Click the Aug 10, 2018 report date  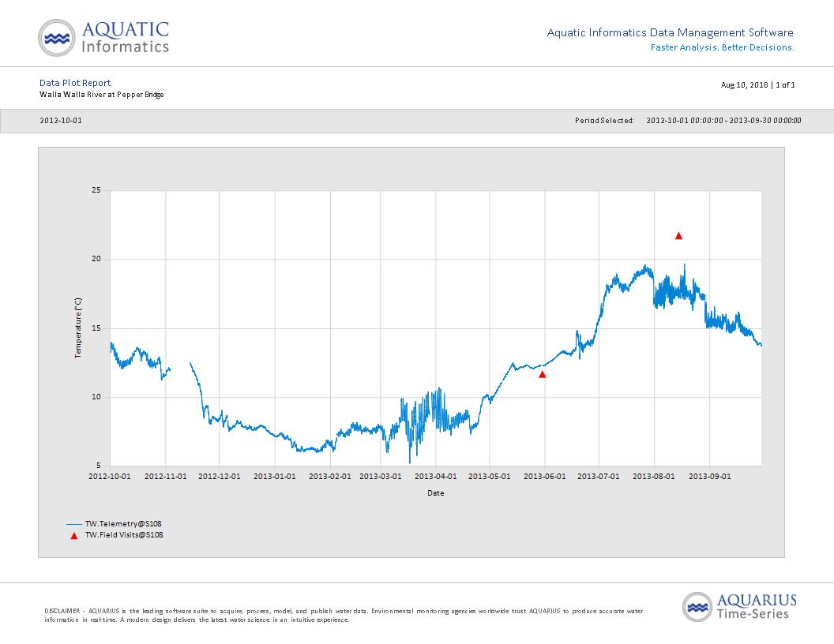click(744, 85)
